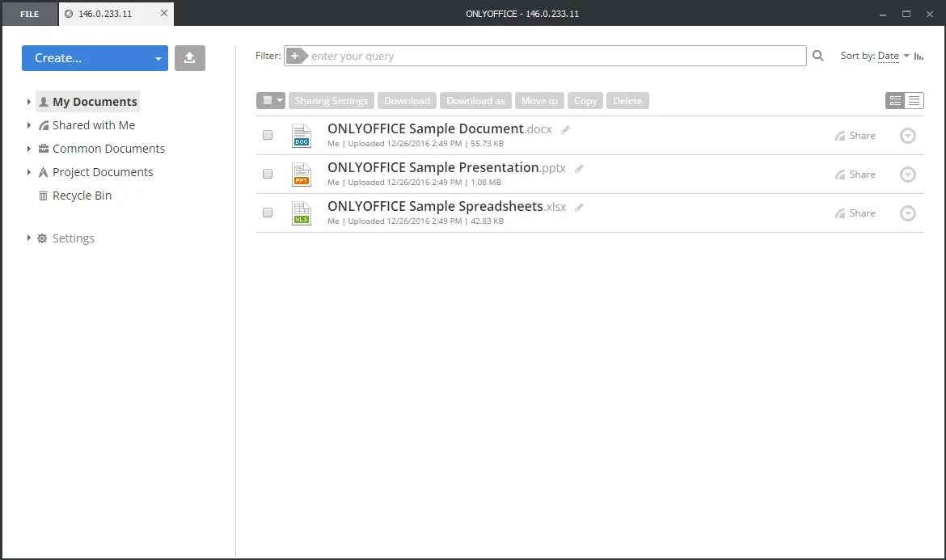Open actions menu for Sample Spreadsheets.xlsx row

click(x=907, y=213)
